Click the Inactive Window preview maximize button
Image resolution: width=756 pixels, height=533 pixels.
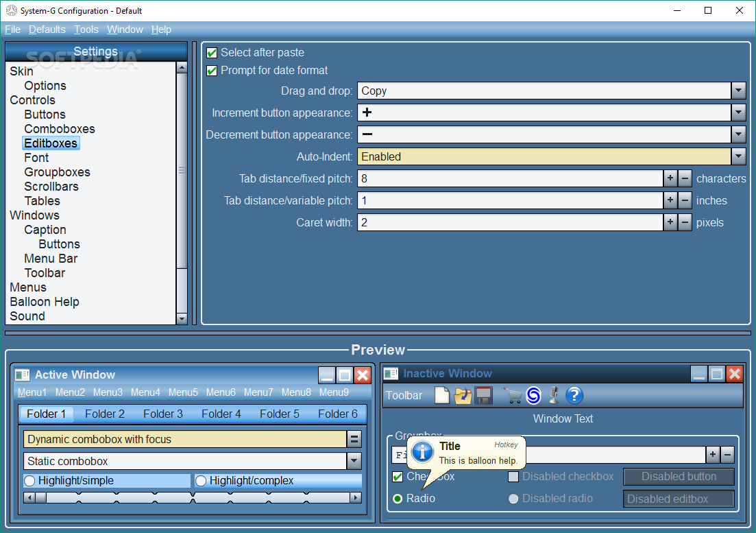pyautogui.click(x=717, y=373)
